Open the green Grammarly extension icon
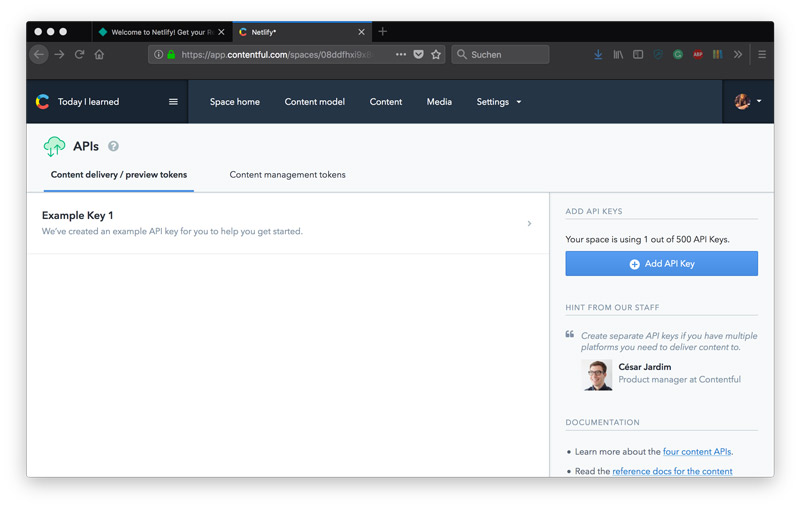The height and width of the screenshot is (508, 800). (678, 55)
